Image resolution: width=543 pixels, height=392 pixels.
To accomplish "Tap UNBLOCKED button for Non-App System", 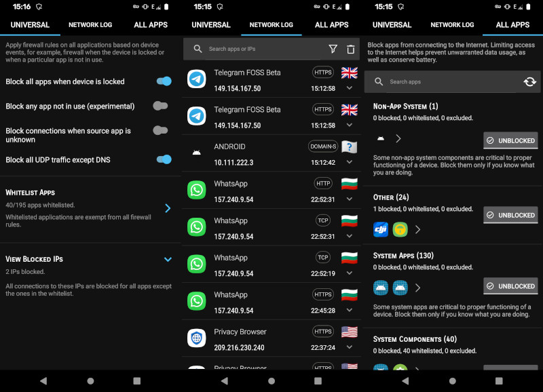I will coord(511,140).
